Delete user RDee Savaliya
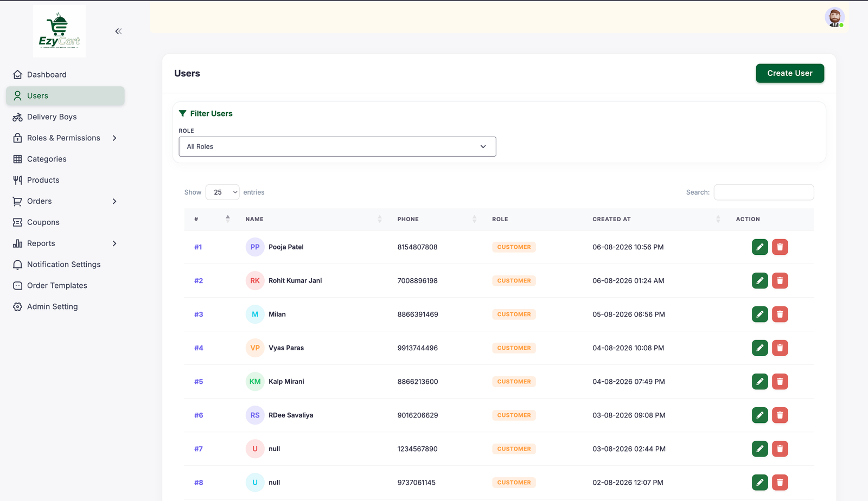The width and height of the screenshot is (868, 501). 780,415
